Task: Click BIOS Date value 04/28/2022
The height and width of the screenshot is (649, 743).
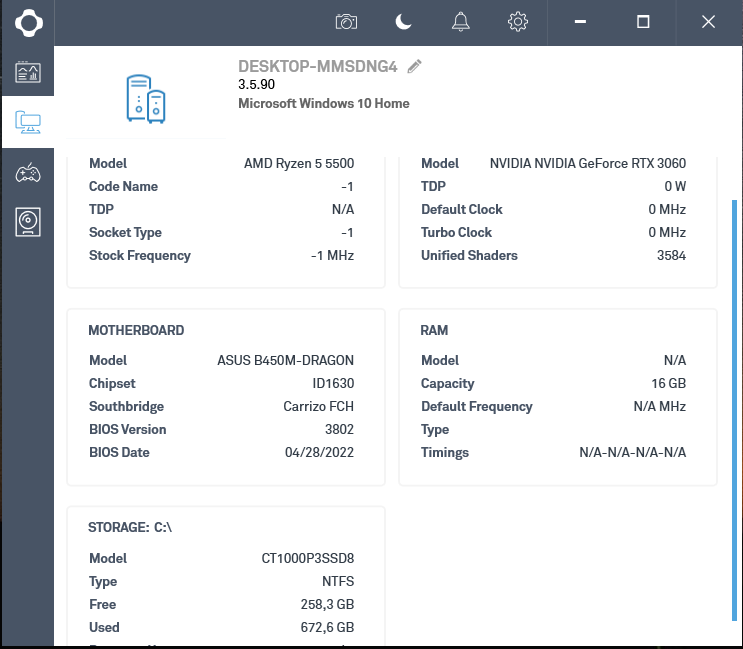Action: coord(319,452)
